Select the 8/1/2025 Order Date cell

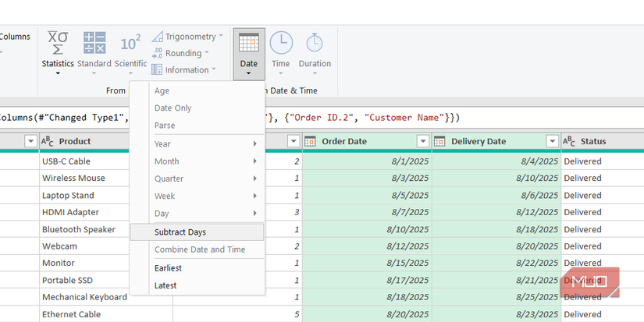pyautogui.click(x=366, y=161)
